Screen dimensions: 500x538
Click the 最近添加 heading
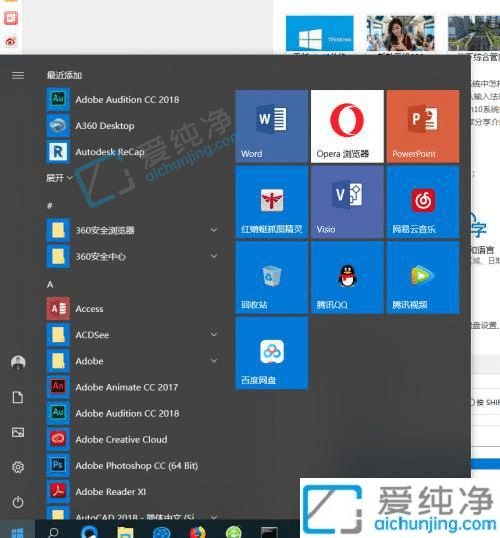(64, 75)
